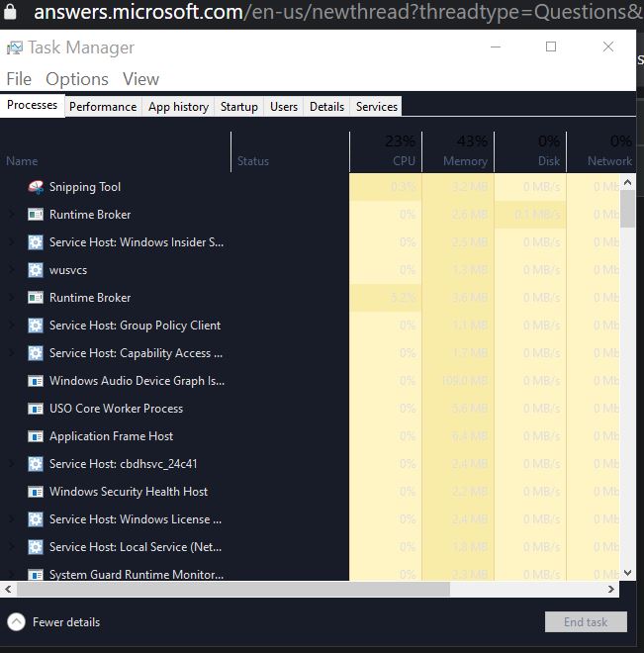
Task: Click the Service Host: Local Service icon
Action: [36, 547]
